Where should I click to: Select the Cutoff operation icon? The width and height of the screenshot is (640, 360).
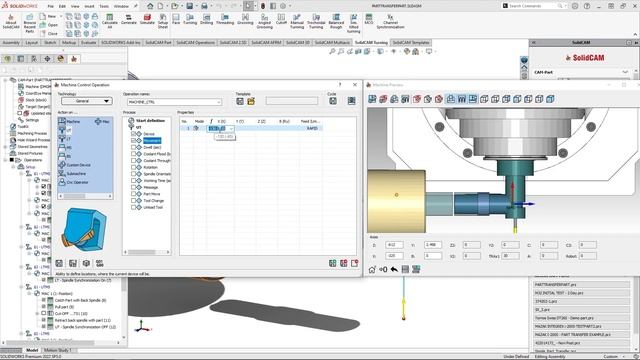281,19
